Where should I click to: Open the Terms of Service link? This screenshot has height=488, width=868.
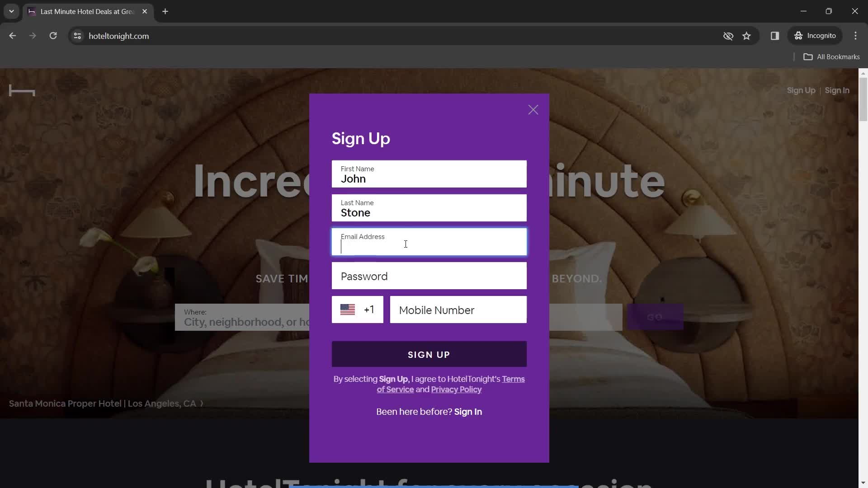513,379
